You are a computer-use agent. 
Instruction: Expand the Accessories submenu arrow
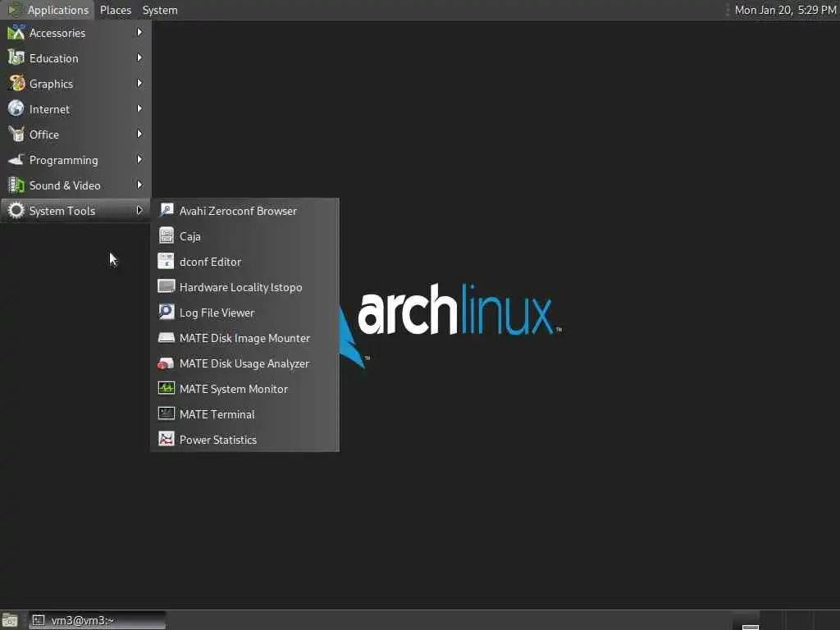point(139,32)
